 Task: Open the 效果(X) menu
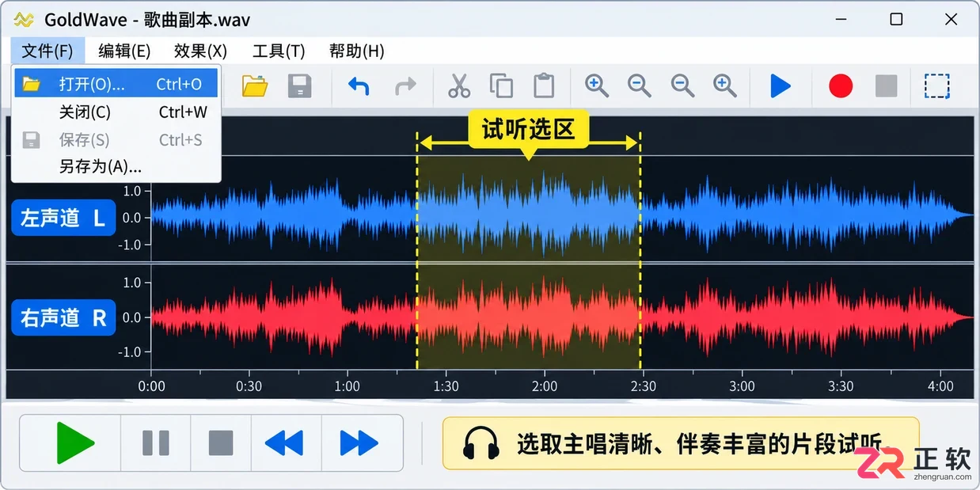click(200, 51)
